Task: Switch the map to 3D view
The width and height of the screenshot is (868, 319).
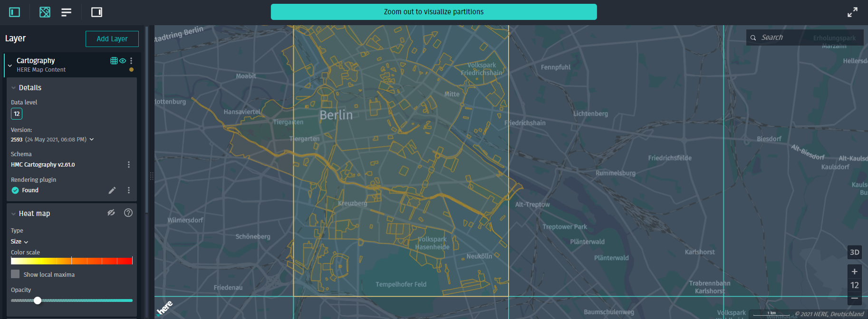Action: [854, 253]
